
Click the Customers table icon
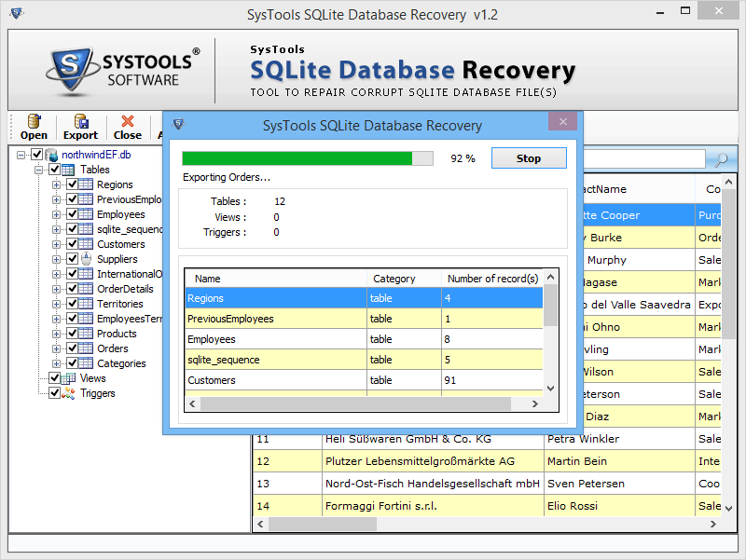point(86,244)
